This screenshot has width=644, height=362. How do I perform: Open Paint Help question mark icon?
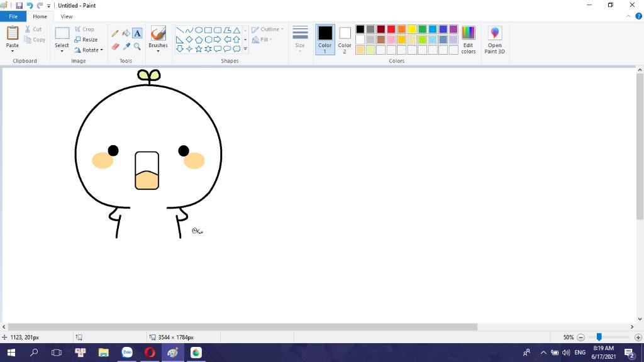click(x=639, y=16)
